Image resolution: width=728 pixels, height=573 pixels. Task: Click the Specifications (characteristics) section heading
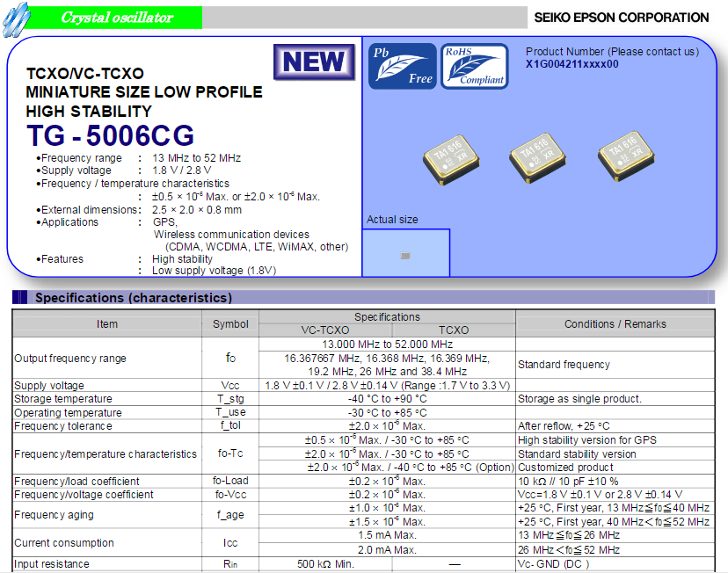click(x=133, y=298)
